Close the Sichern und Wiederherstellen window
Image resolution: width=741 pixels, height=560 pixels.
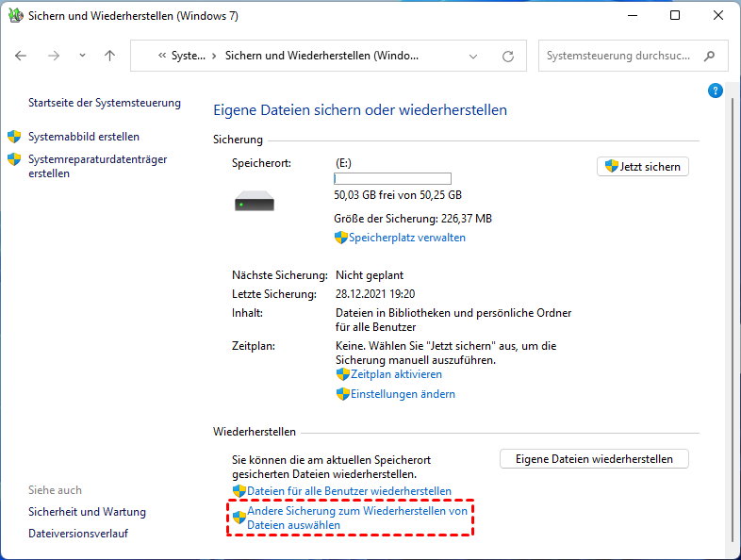click(x=717, y=16)
